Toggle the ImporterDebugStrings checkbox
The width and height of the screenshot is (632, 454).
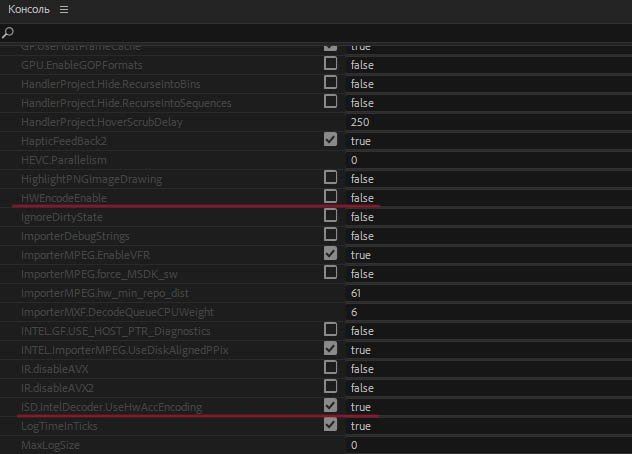tap(331, 234)
